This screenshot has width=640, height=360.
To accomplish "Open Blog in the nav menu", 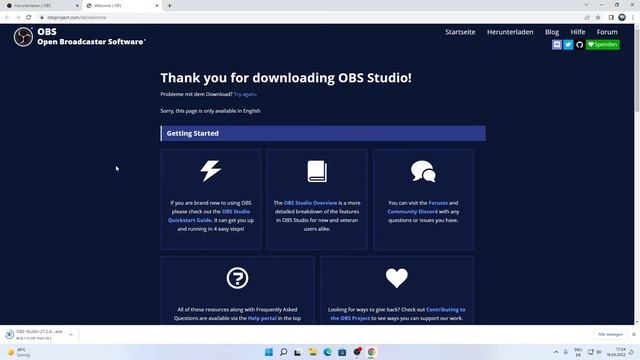I will click(552, 32).
